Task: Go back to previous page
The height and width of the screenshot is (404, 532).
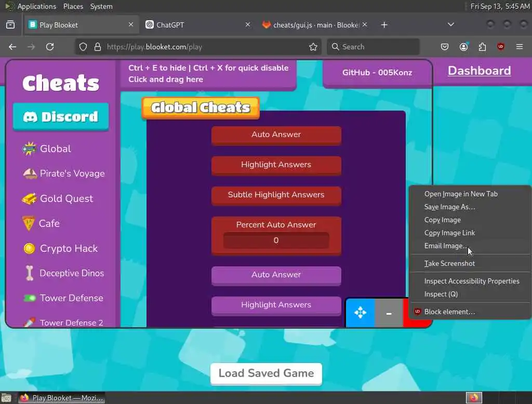Action: (x=12, y=47)
